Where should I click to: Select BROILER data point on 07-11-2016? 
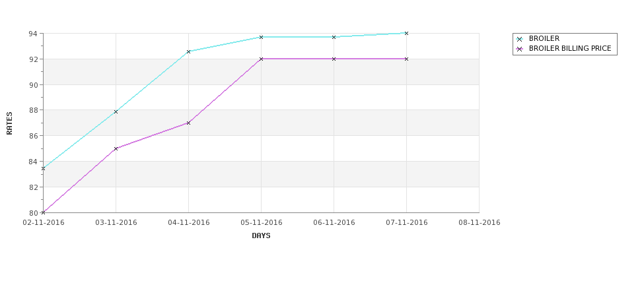[407, 33]
